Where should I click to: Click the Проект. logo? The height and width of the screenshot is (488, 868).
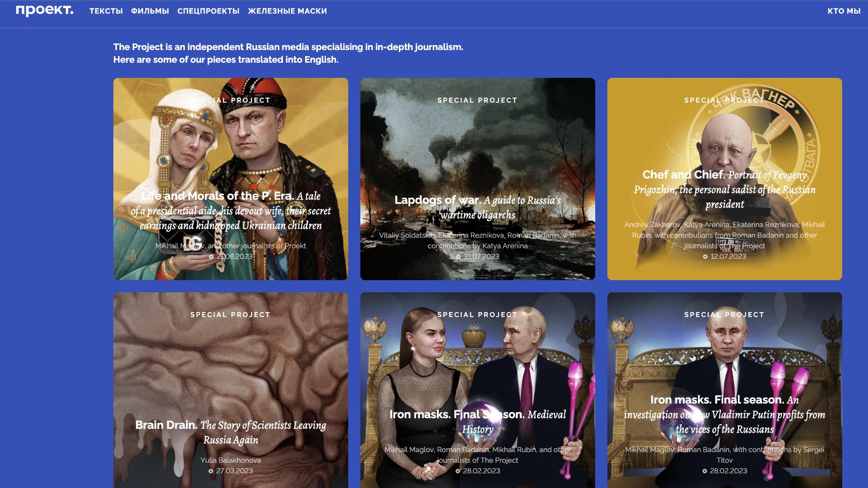point(45,10)
